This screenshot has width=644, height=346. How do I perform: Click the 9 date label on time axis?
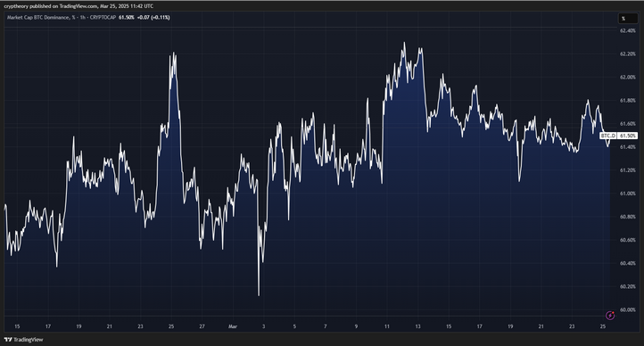(356, 326)
